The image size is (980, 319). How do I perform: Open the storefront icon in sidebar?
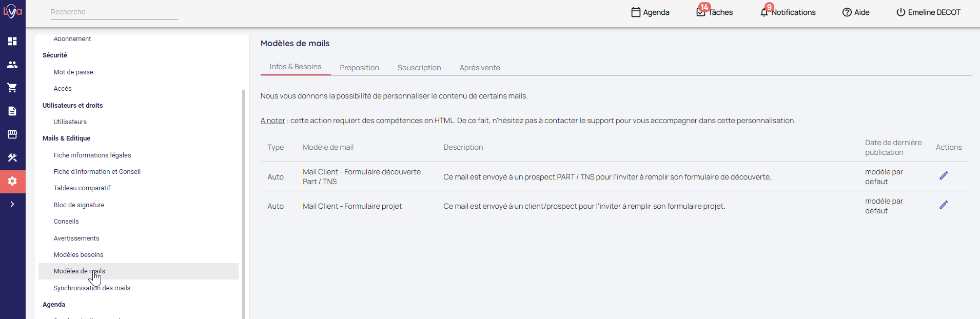click(12, 134)
